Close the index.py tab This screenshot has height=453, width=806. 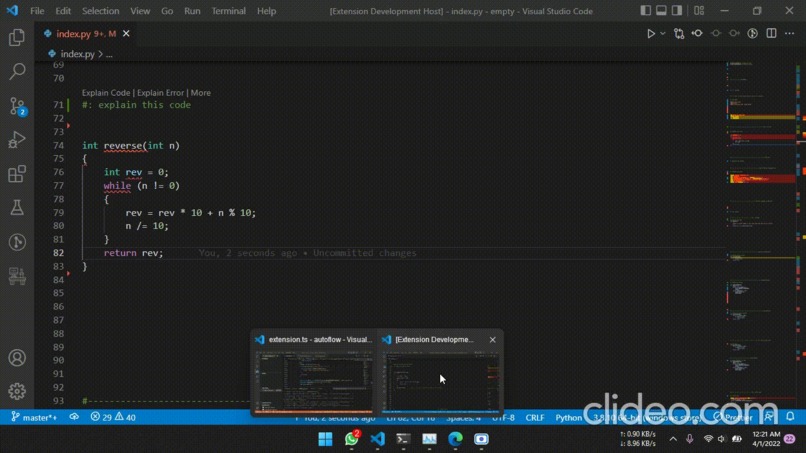126,33
